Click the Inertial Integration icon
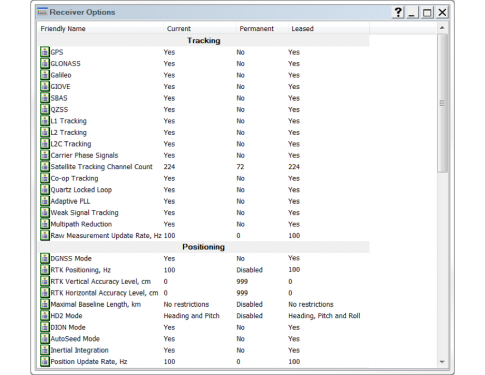Screen dimensions: 485x375 45,350
